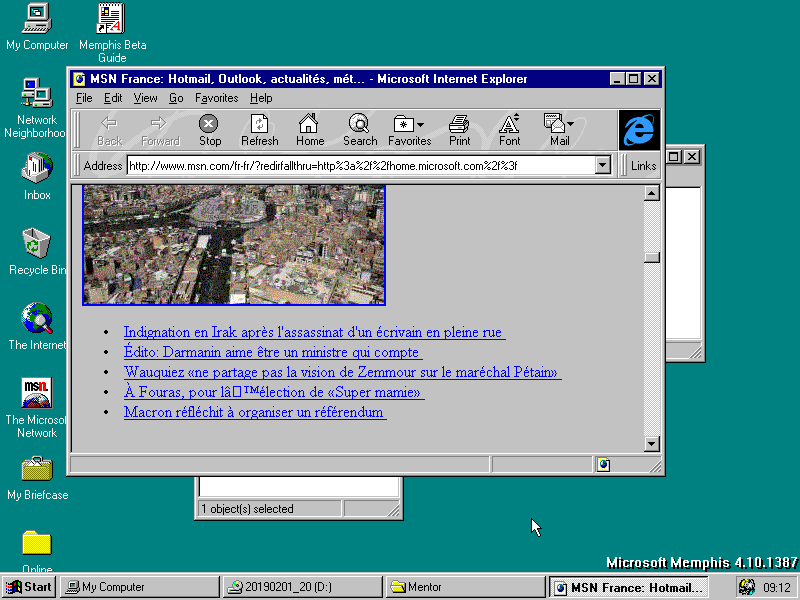Switch to 20190201_20 (D:) taskbar button
Viewport: 800px width, 600px height.
[x=302, y=587]
